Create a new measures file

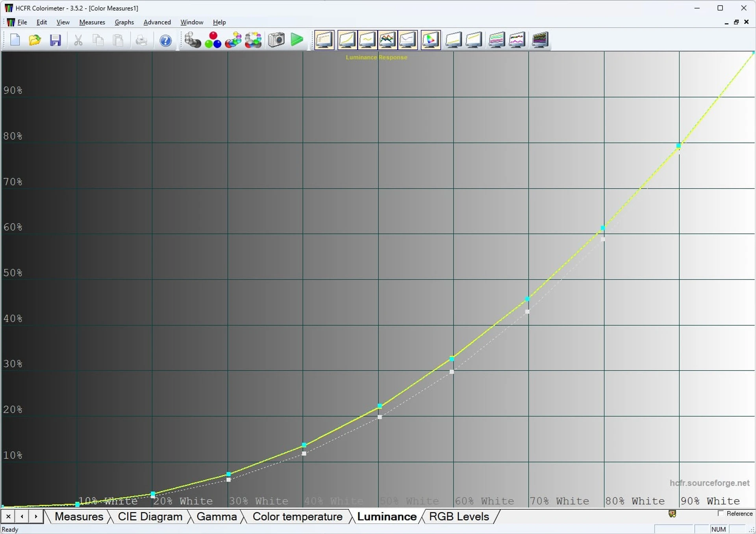[15, 40]
